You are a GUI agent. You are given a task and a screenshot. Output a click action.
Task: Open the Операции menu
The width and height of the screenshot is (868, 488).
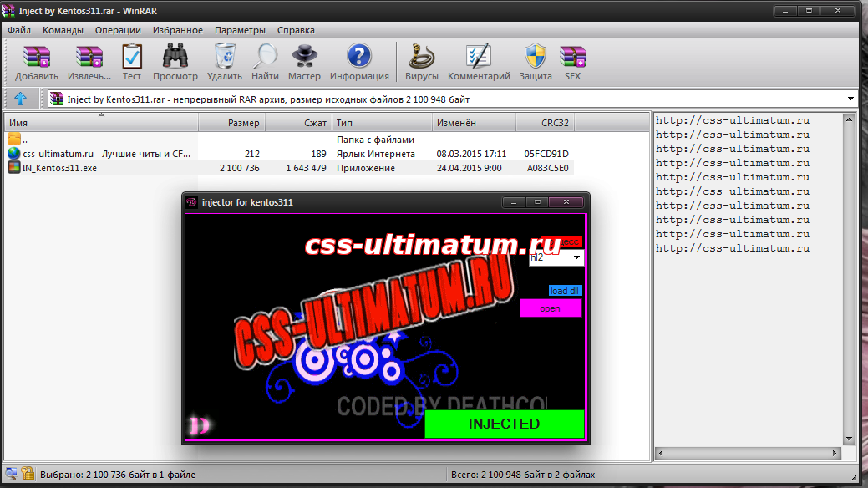pyautogui.click(x=118, y=30)
